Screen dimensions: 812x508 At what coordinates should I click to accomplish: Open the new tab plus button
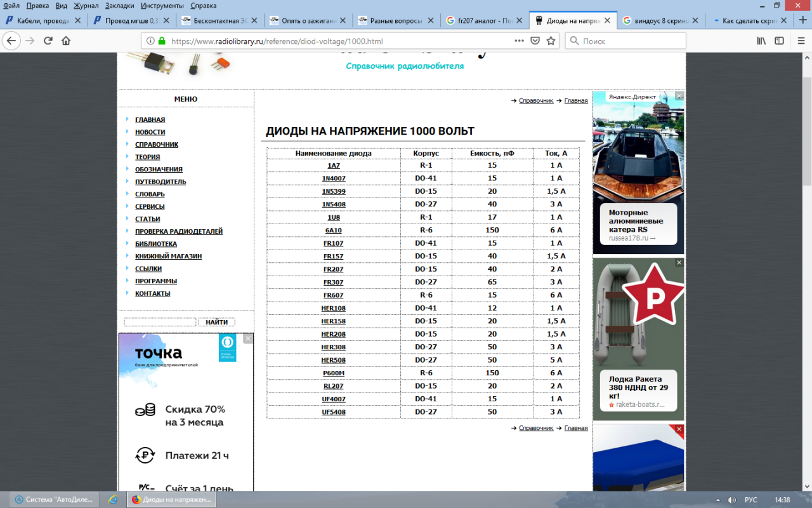(802, 20)
